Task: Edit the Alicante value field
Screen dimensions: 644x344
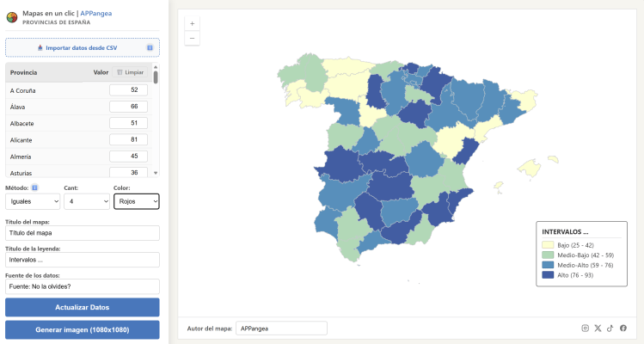Action: (128, 139)
